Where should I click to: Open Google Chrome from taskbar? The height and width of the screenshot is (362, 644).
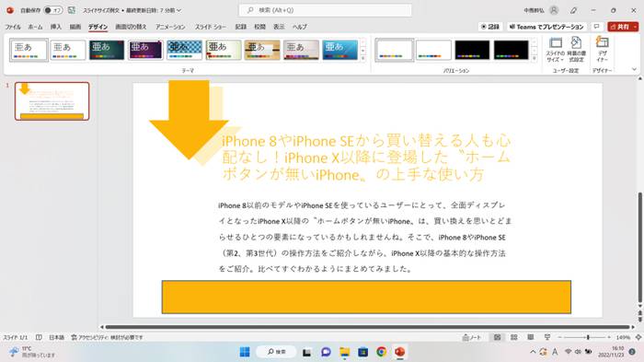382,352
